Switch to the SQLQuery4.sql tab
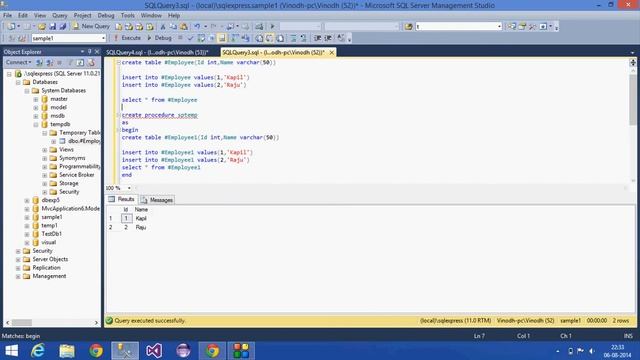Viewport: 640px width, 360px height. point(157,52)
